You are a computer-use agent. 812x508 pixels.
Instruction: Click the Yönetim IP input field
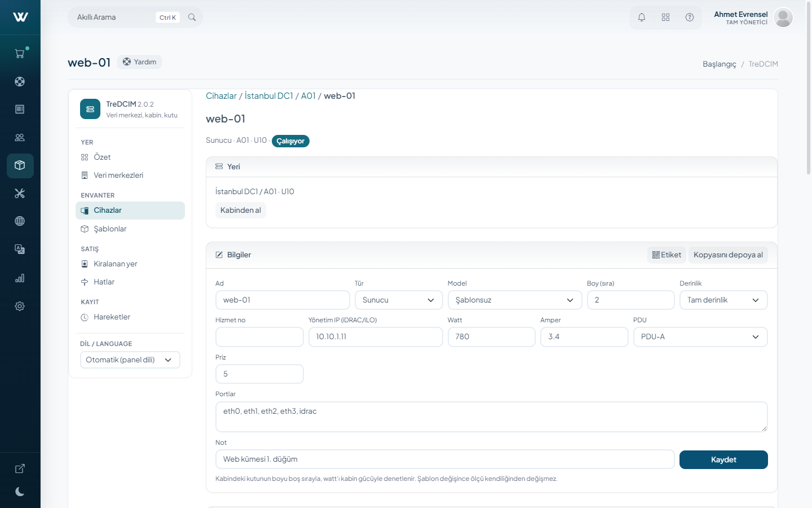click(376, 337)
